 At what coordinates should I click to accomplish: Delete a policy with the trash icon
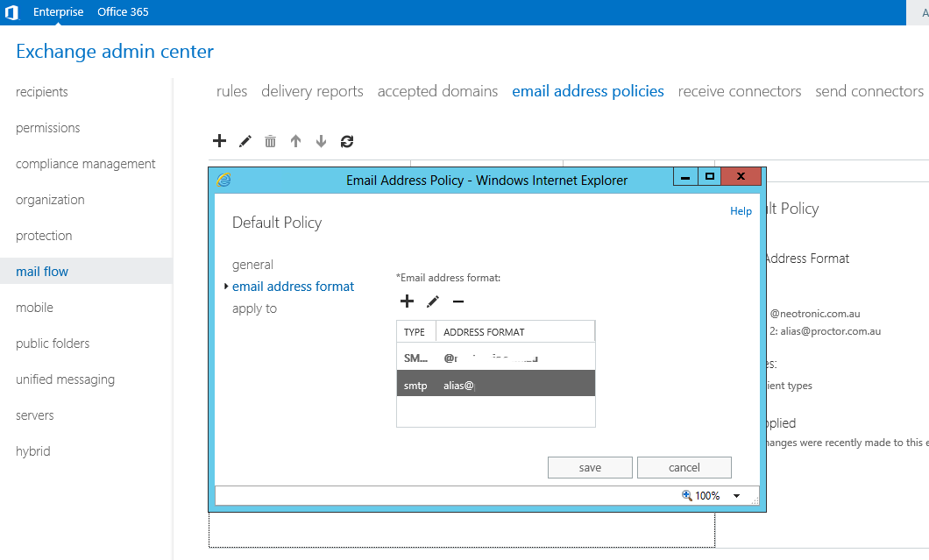click(270, 140)
